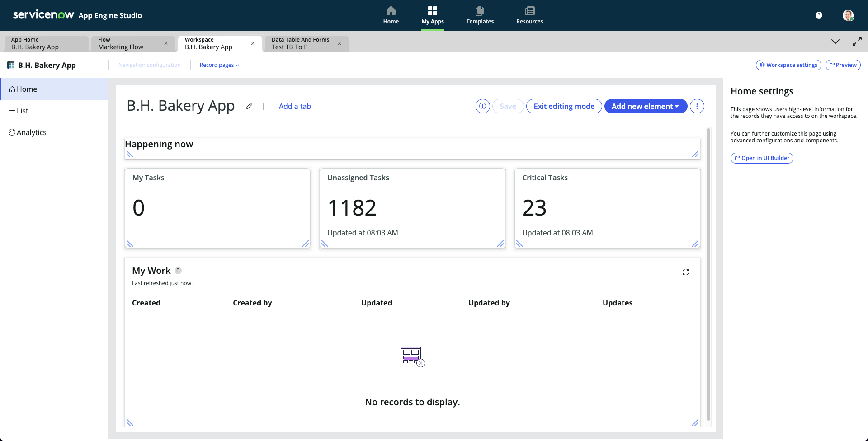This screenshot has height=441, width=868.
Task: Go to Home in the top navigation
Action: pyautogui.click(x=391, y=15)
